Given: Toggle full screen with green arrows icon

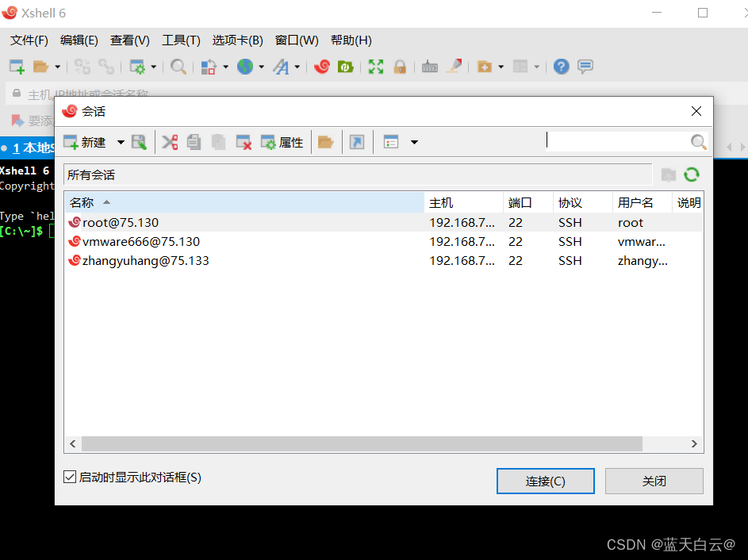Looking at the screenshot, I should [x=376, y=67].
